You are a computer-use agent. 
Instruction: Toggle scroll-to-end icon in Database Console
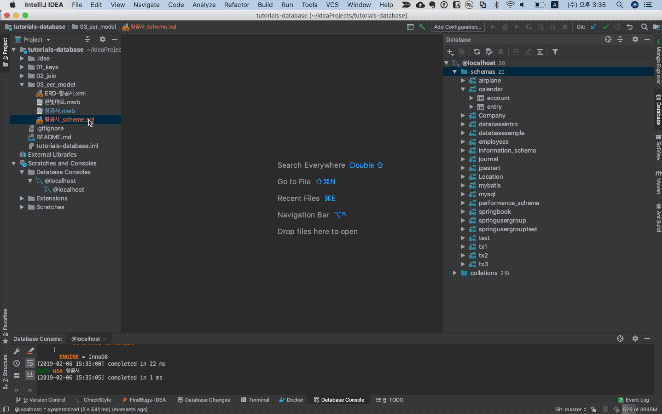coord(30,375)
